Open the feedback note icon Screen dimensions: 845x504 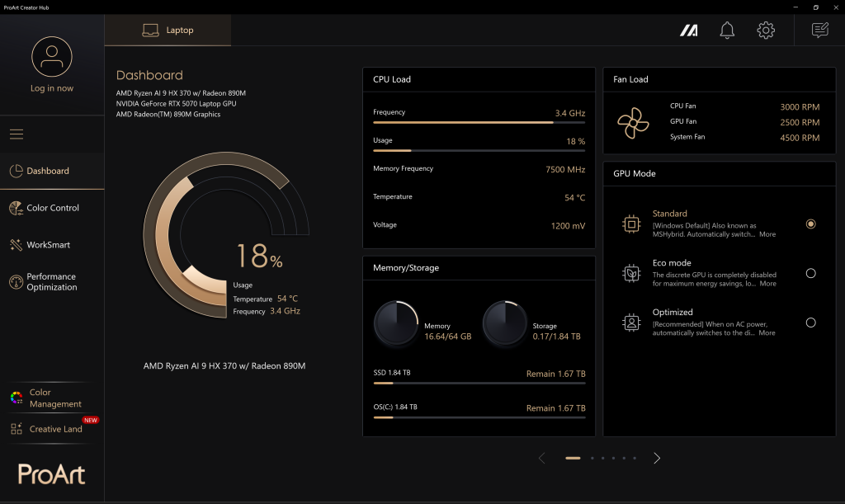(820, 31)
